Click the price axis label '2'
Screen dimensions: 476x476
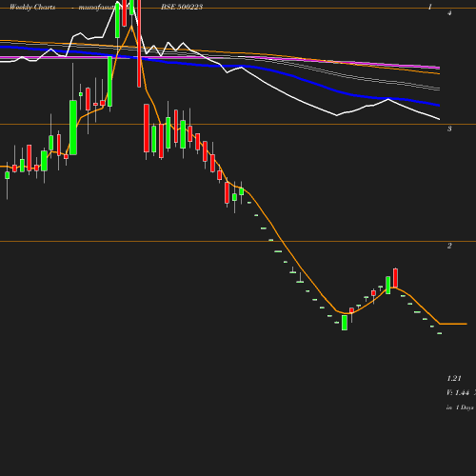coord(449,246)
